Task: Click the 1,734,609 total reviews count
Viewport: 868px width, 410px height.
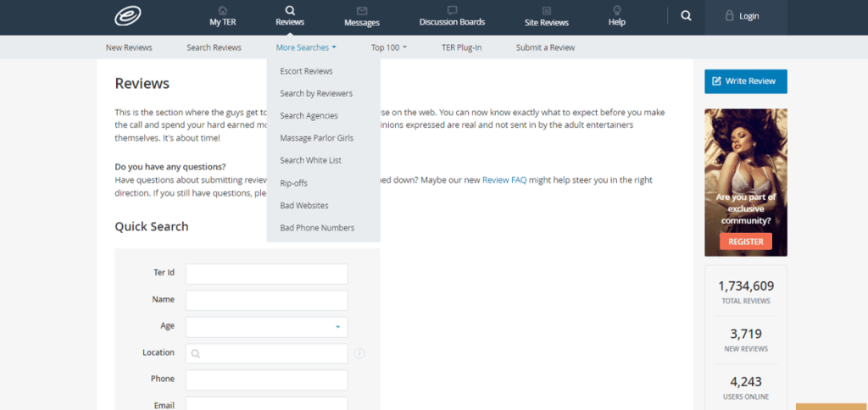Action: 746,286
